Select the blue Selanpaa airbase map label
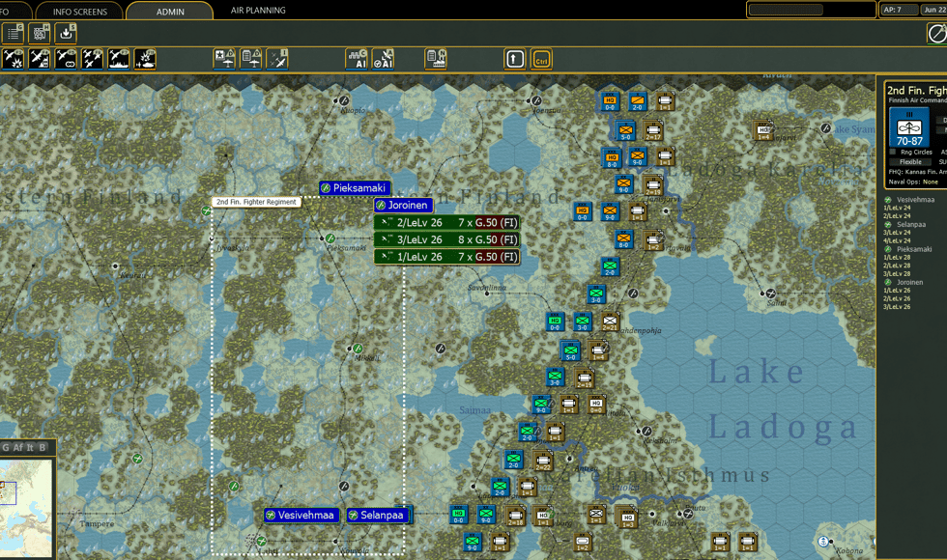 [x=377, y=516]
